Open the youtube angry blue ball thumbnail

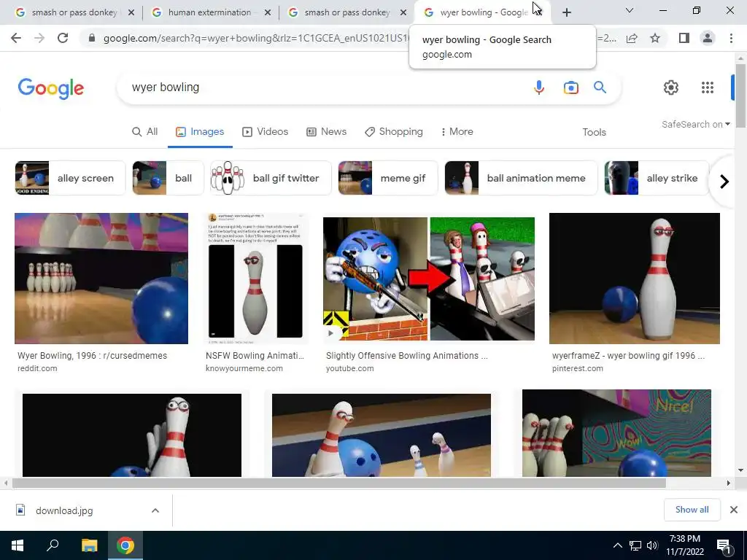tap(429, 279)
